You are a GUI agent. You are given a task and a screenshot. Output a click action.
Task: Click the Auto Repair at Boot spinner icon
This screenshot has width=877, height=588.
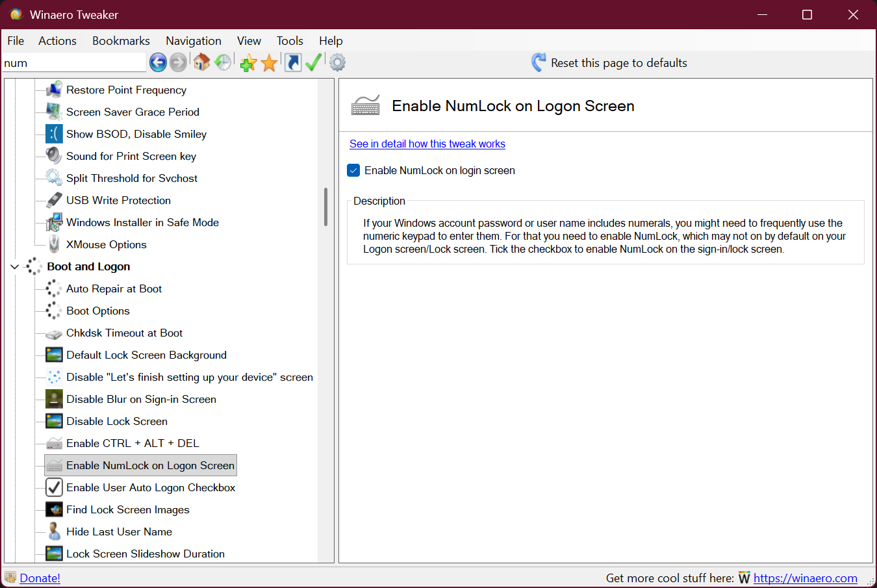[x=54, y=288]
